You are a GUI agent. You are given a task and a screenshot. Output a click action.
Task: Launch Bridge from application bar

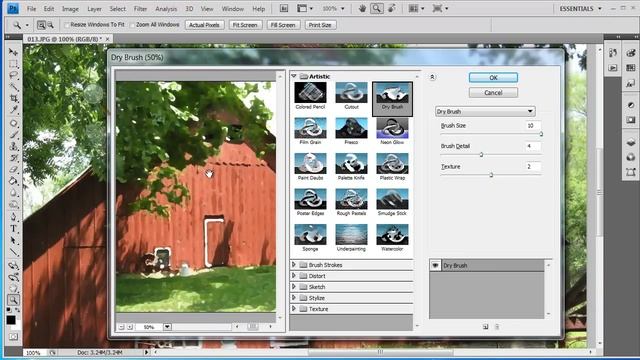point(284,9)
